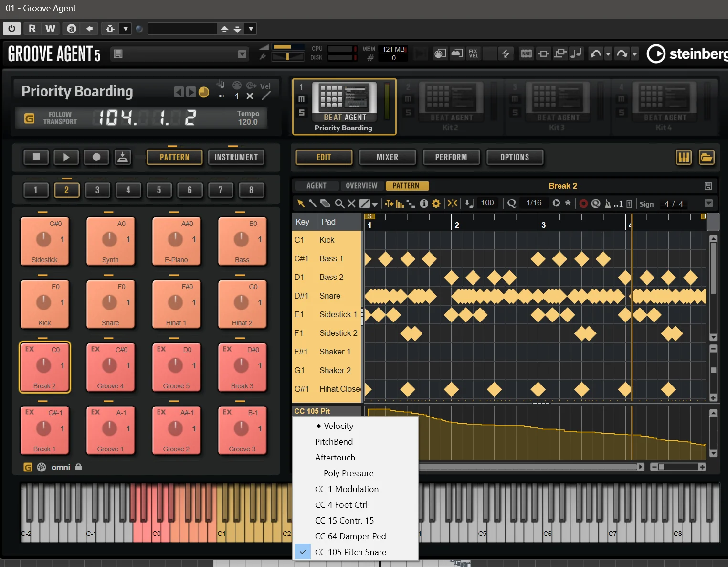The height and width of the screenshot is (567, 728).
Task: Select the Mute tool X icon
Action: click(x=351, y=203)
